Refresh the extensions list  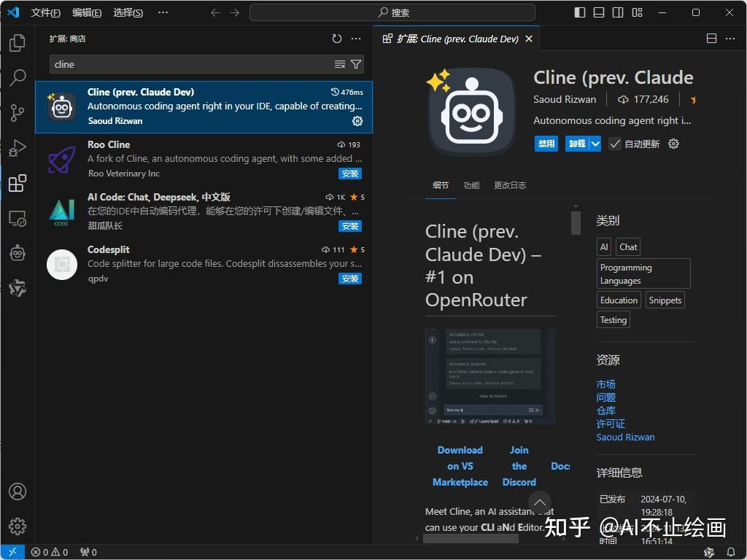click(336, 39)
